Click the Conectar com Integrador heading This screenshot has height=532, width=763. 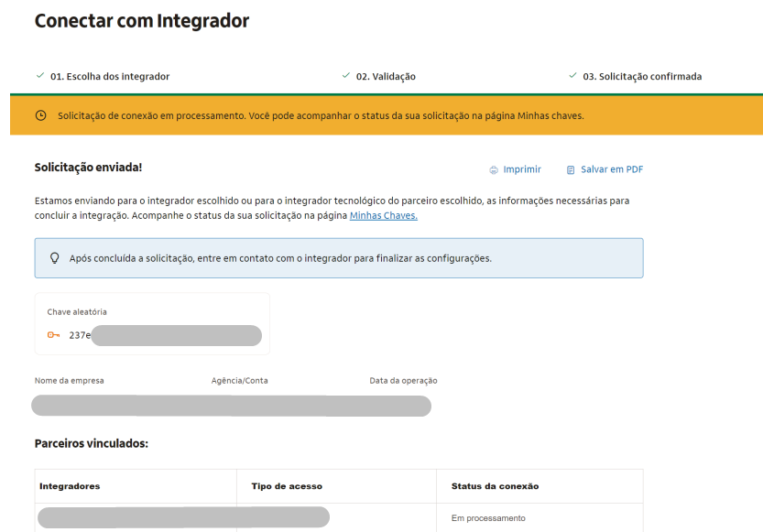click(x=142, y=21)
